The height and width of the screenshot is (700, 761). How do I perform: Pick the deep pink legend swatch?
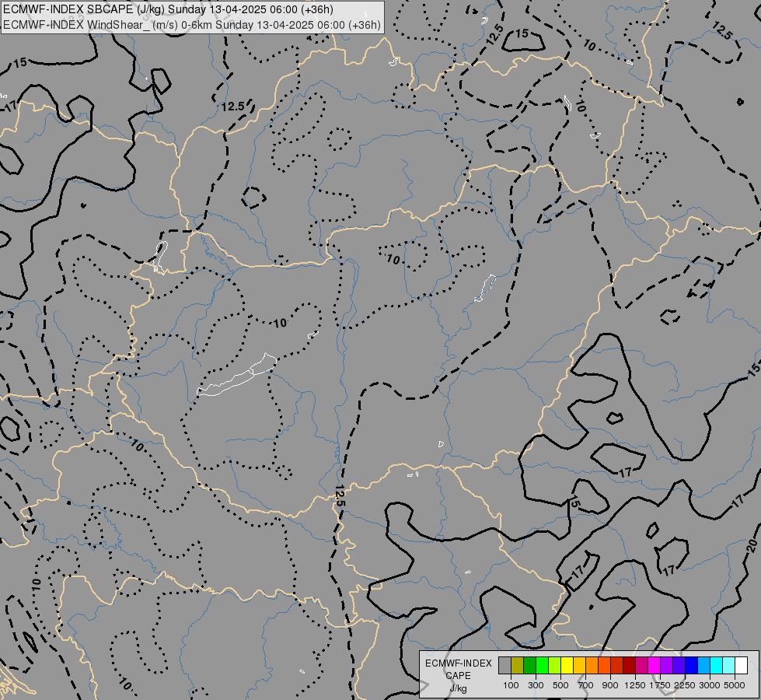(641, 666)
